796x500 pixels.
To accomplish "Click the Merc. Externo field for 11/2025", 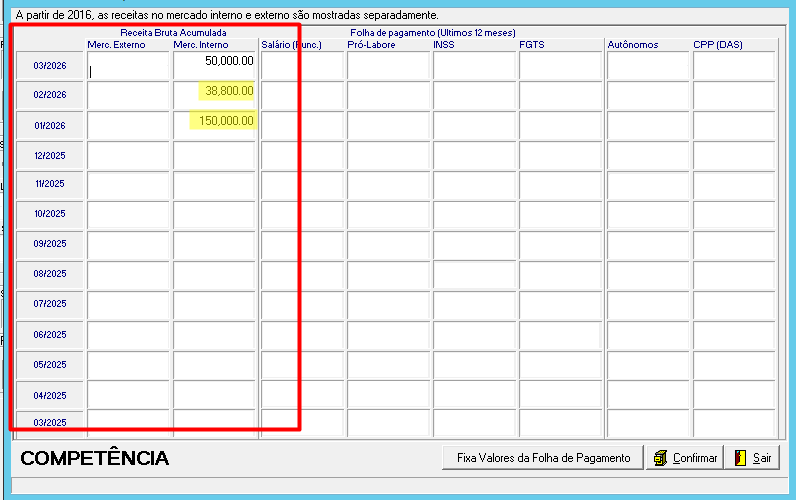I will tap(128, 185).
